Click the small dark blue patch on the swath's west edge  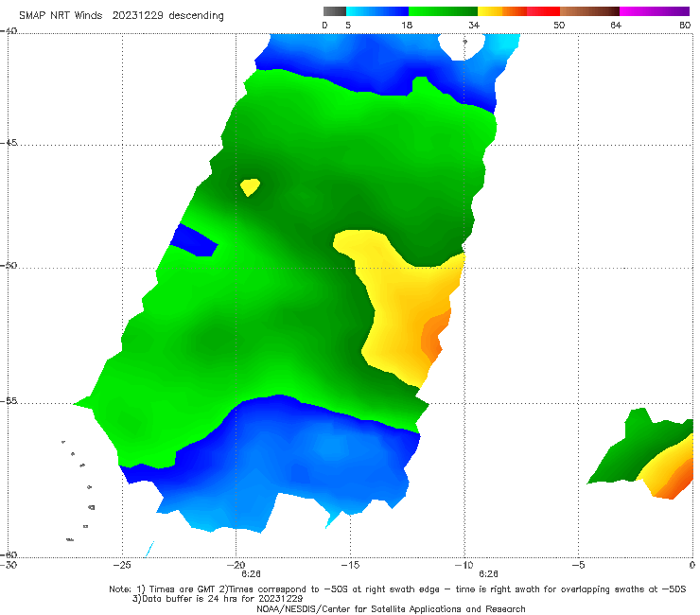point(193,241)
